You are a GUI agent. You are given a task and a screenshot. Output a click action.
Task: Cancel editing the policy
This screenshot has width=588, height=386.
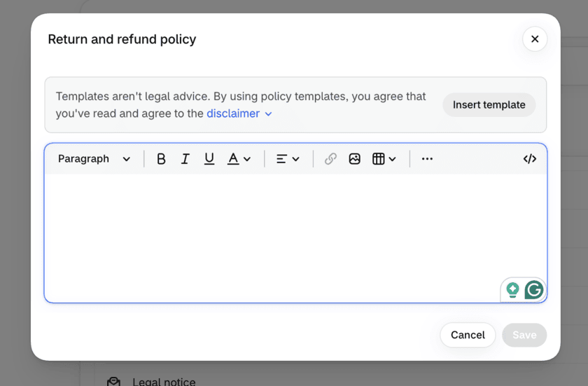coord(468,335)
